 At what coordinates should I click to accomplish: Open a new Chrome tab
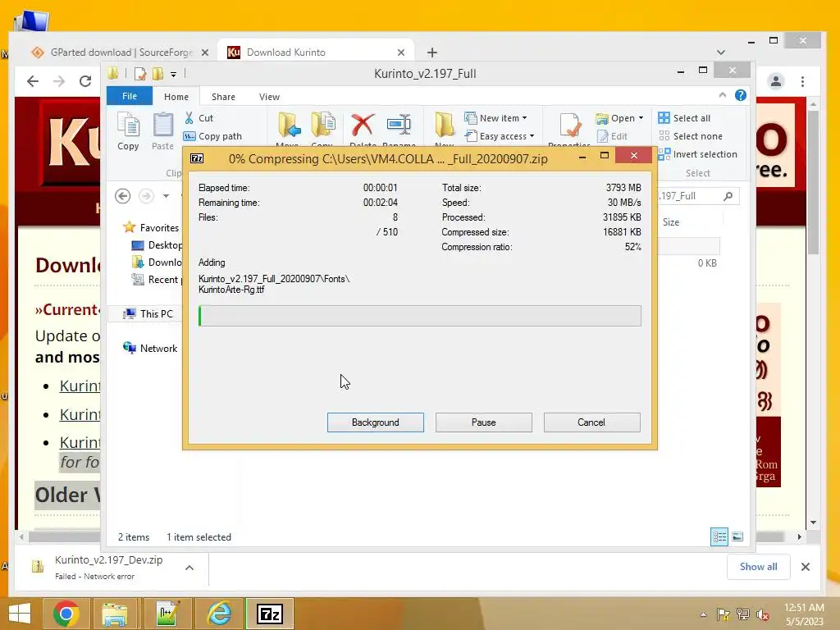pos(431,52)
